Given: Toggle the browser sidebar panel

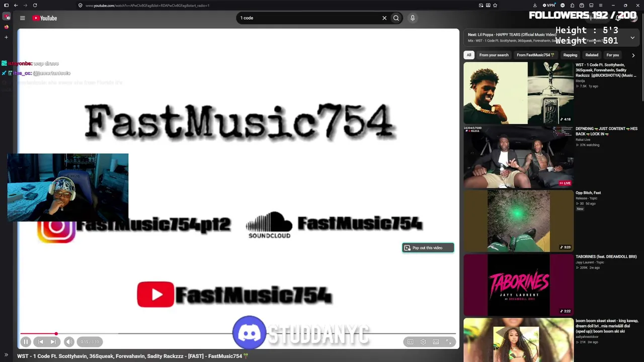Looking at the screenshot, I should (6, 6).
